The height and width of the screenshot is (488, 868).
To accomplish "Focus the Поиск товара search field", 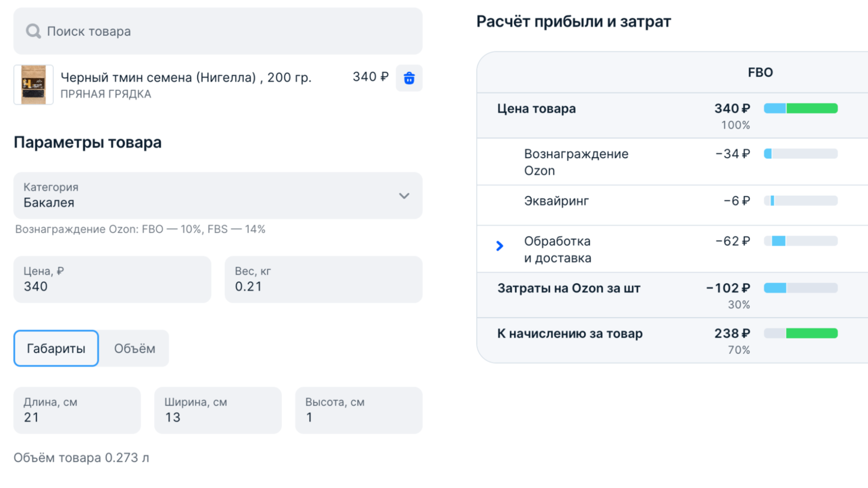I will pyautogui.click(x=226, y=31).
